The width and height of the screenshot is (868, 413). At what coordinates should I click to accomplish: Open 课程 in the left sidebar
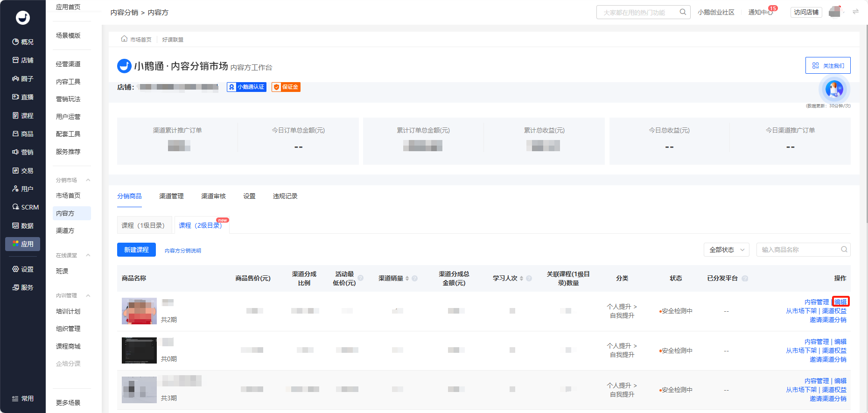coord(22,116)
